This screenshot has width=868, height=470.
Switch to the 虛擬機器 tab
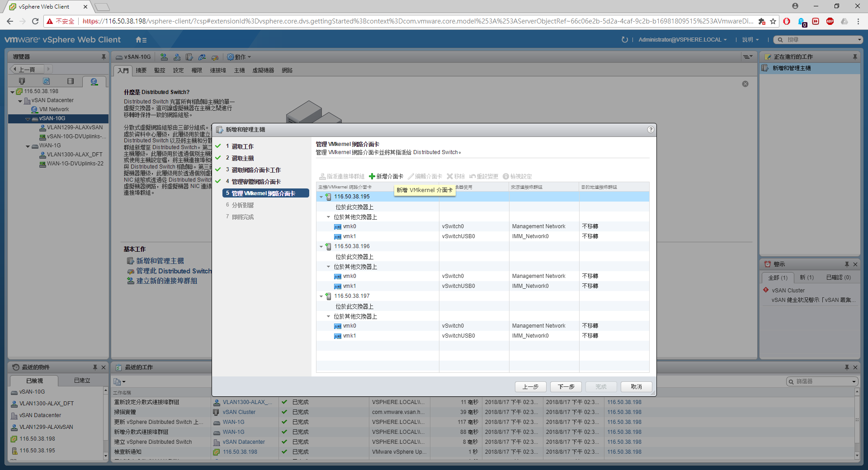pyautogui.click(x=263, y=70)
